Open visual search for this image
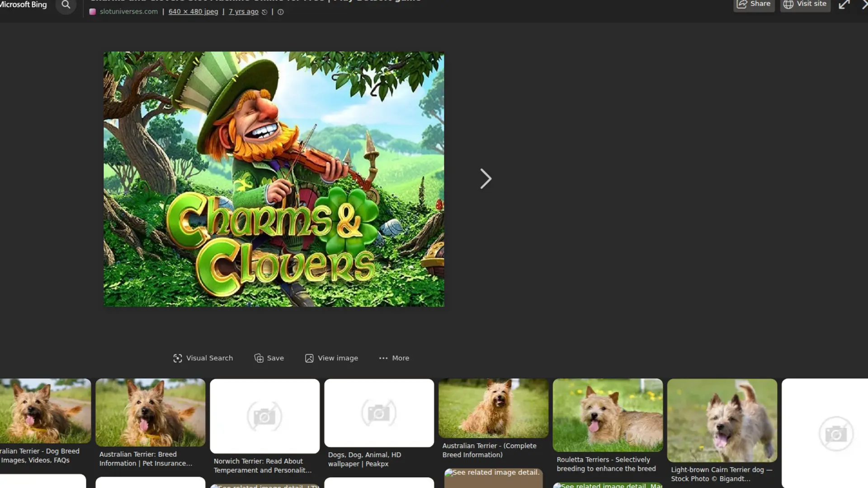868x488 pixels. coord(203,358)
